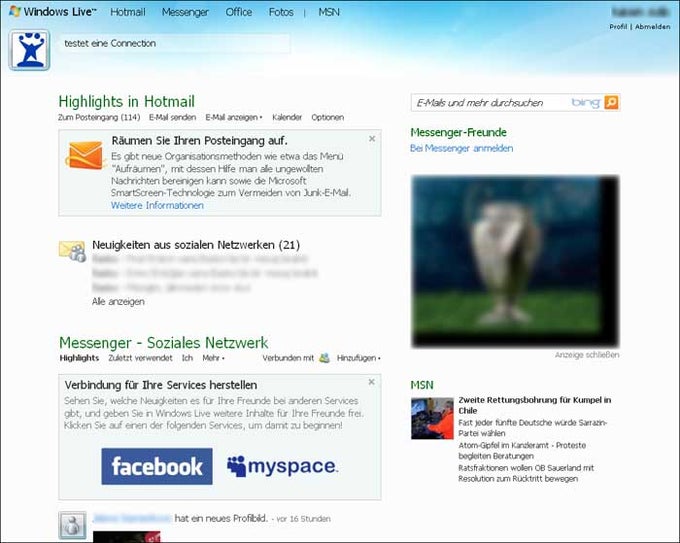Click the 'Messenger - Soziales Netzwerk' heading

[x=163, y=343]
